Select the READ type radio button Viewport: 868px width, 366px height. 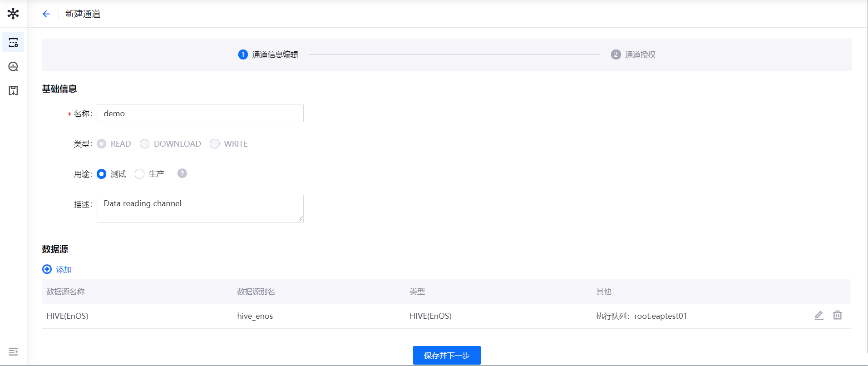pyautogui.click(x=102, y=143)
